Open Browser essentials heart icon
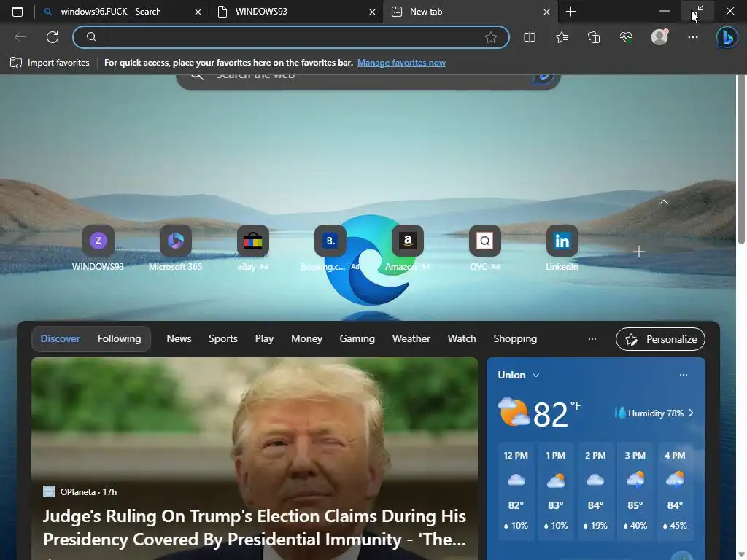The height and width of the screenshot is (560, 747). point(625,37)
